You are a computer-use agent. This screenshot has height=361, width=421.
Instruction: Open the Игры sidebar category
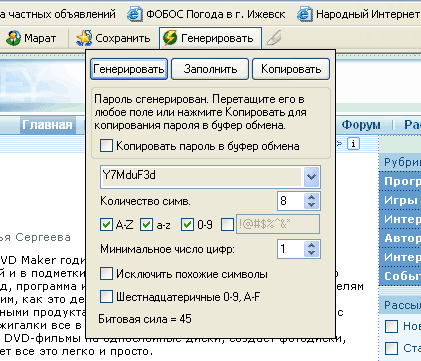point(400,200)
